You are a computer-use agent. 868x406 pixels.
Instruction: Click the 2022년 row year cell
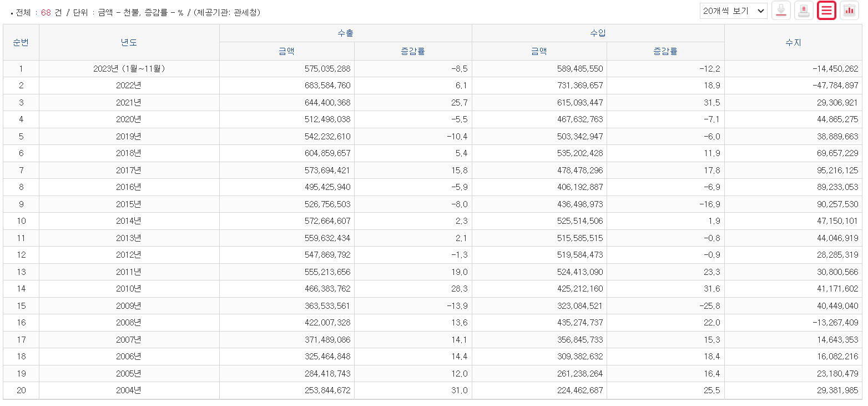pos(129,86)
